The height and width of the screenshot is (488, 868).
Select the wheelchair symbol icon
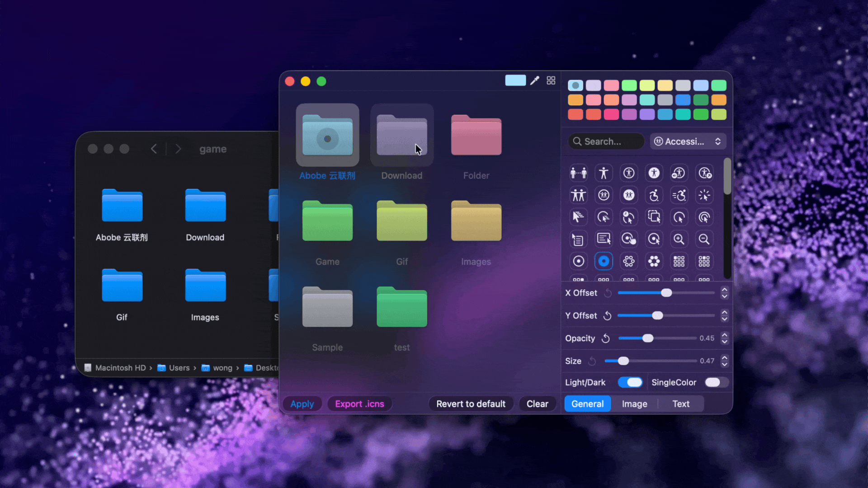pos(654,195)
